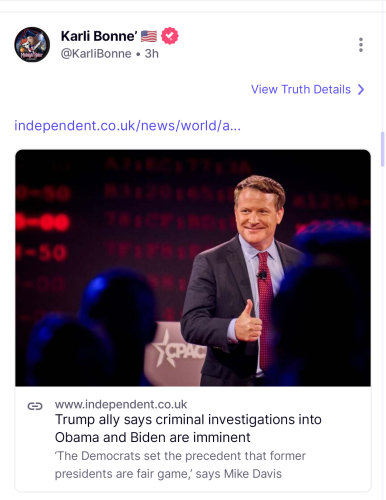
Task: Select the Karli Bonne' display name
Action: (99, 36)
